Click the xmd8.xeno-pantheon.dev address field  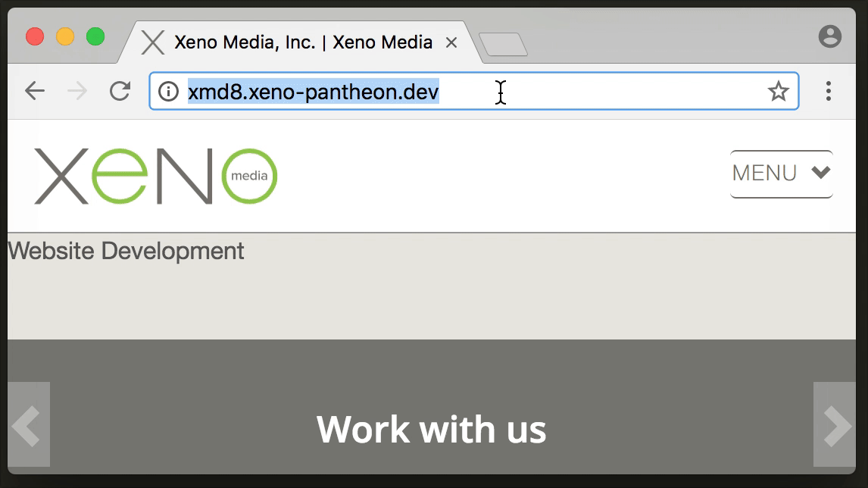coord(474,92)
